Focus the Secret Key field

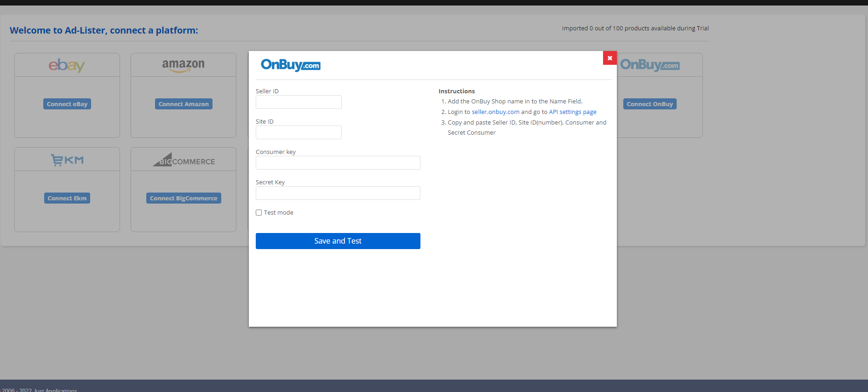[x=338, y=193]
